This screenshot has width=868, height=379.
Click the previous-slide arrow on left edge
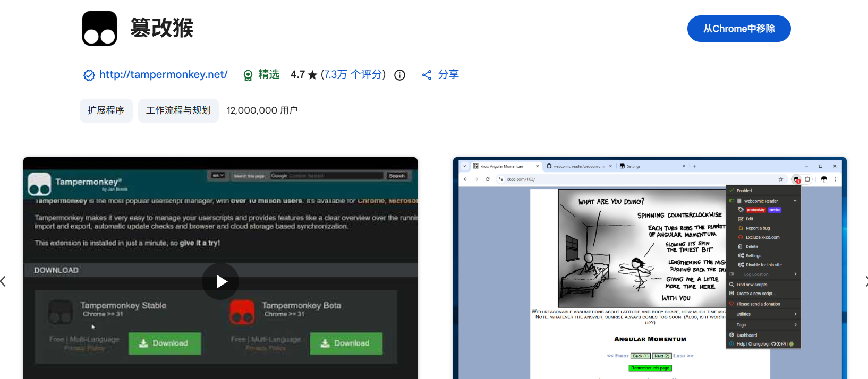[x=4, y=281]
